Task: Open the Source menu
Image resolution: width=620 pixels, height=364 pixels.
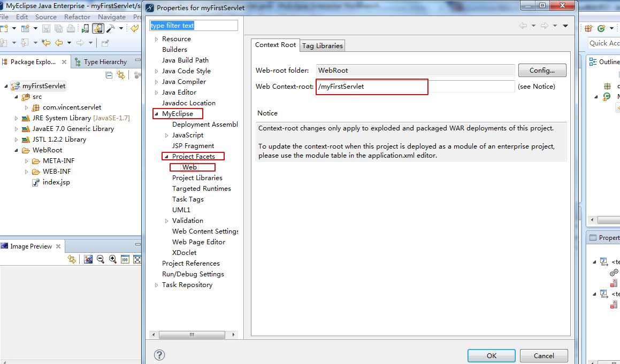Action: [x=46, y=17]
